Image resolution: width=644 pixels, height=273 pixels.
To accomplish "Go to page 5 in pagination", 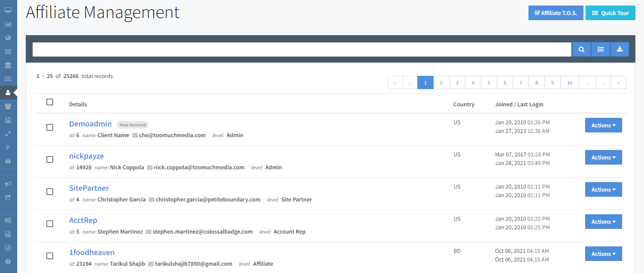I will pyautogui.click(x=489, y=83).
